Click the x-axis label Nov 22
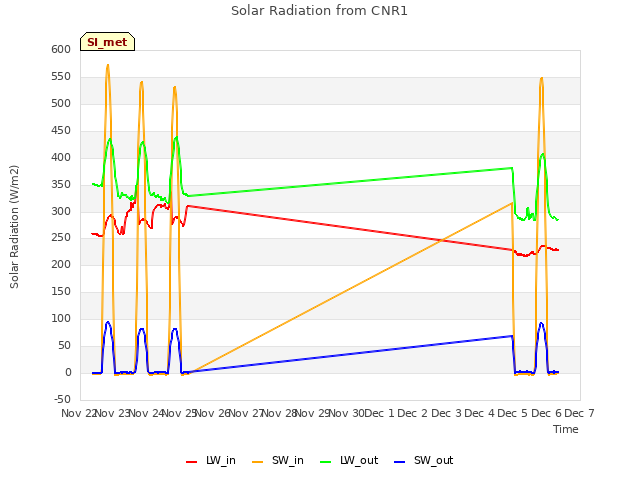 click(78, 413)
